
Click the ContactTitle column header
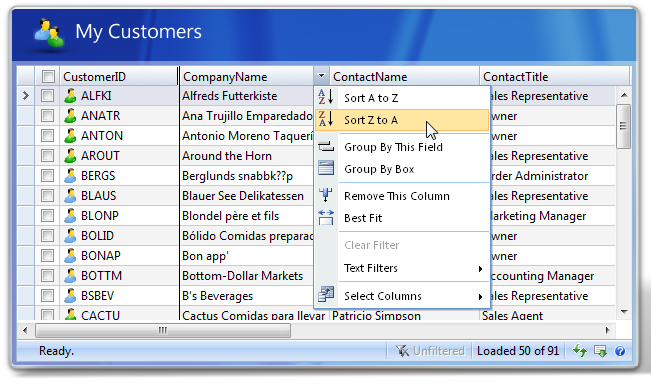(x=555, y=76)
